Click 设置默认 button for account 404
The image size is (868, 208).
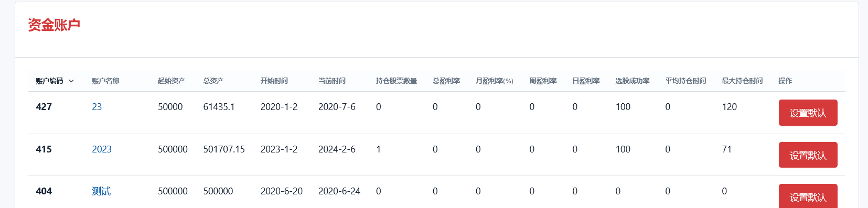click(808, 196)
